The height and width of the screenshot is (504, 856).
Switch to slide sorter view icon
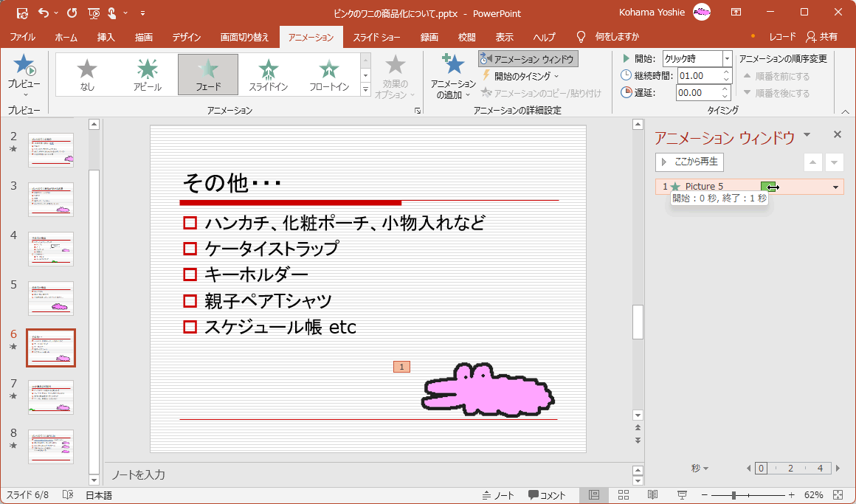pyautogui.click(x=623, y=495)
